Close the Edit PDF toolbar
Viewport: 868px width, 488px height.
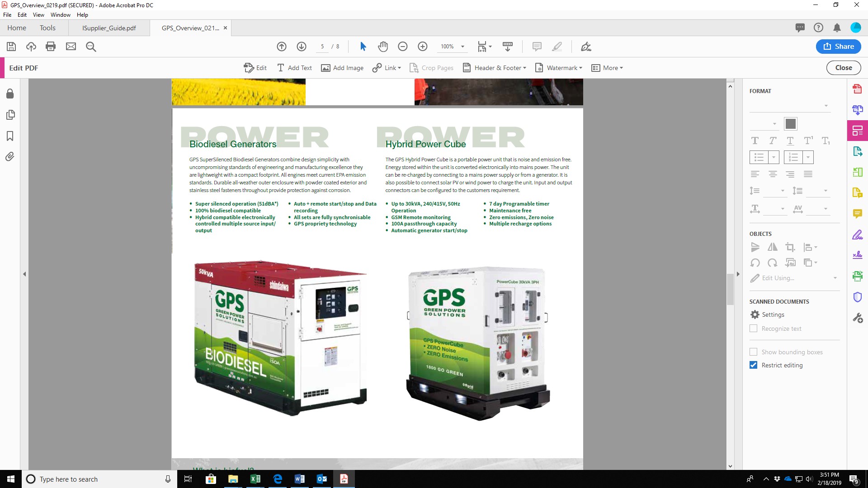844,68
